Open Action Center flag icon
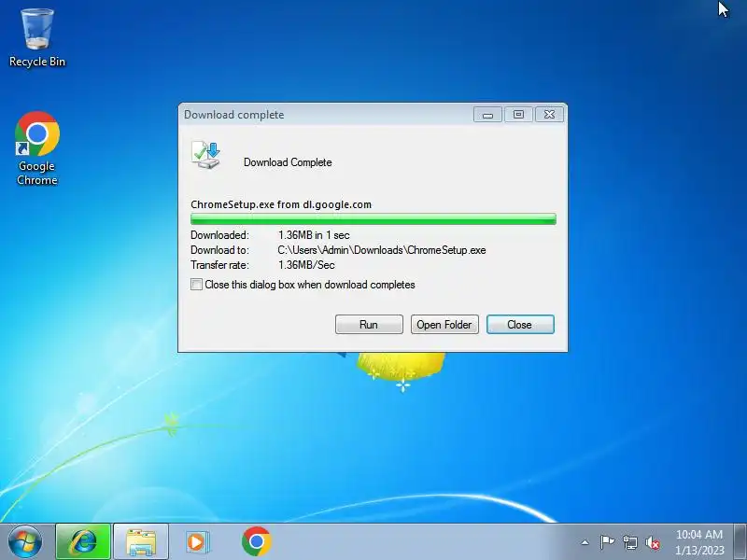747x560 pixels. pyautogui.click(x=607, y=542)
